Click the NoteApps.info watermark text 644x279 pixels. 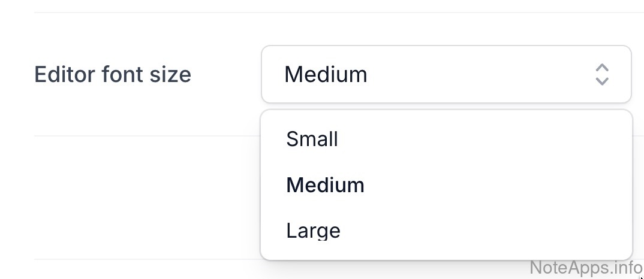pyautogui.click(x=586, y=268)
